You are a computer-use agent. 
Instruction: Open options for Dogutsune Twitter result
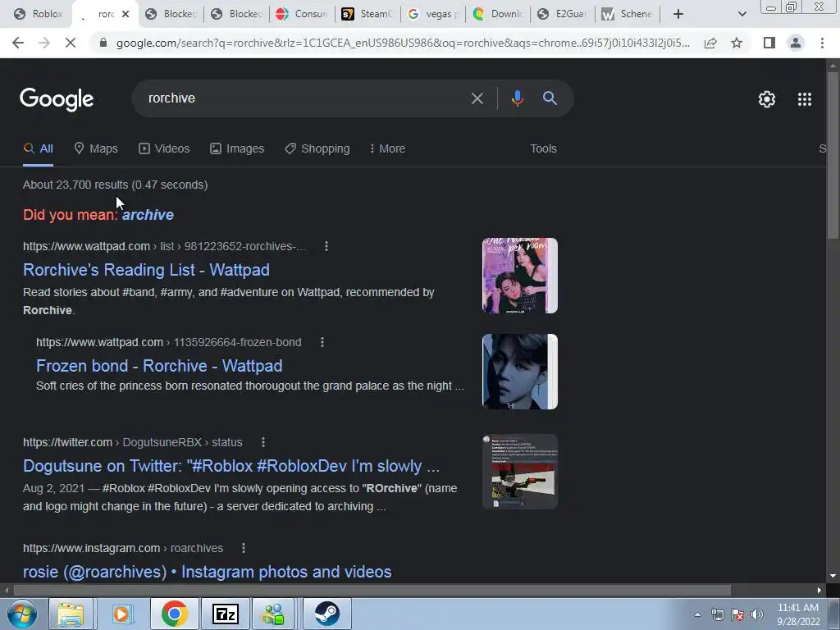[x=263, y=442]
